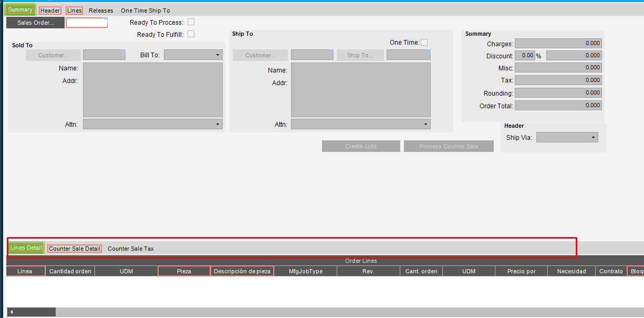Switch to the Summary tab
Image resolution: width=644 pixels, height=318 pixels.
[20, 10]
